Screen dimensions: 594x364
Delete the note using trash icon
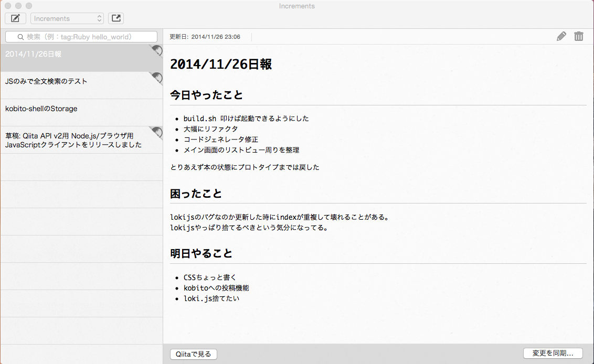[x=578, y=36]
